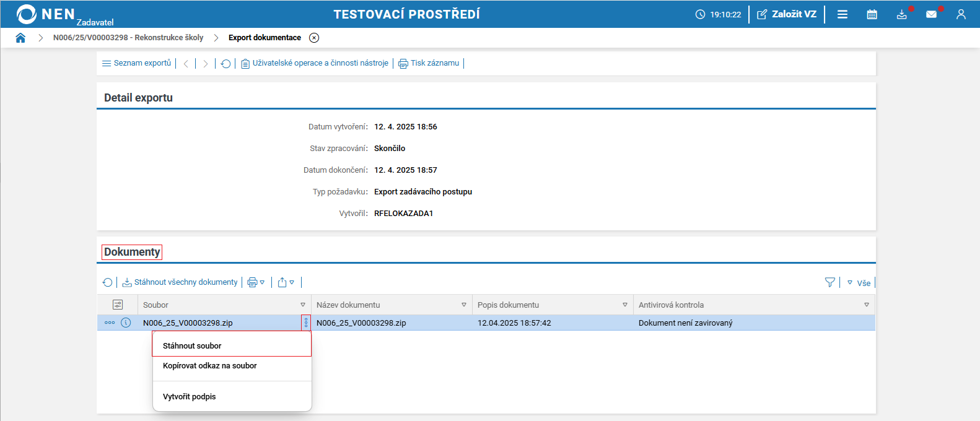Image resolution: width=980 pixels, height=421 pixels.
Task: Open row actions three-circles icon
Action: (110, 323)
